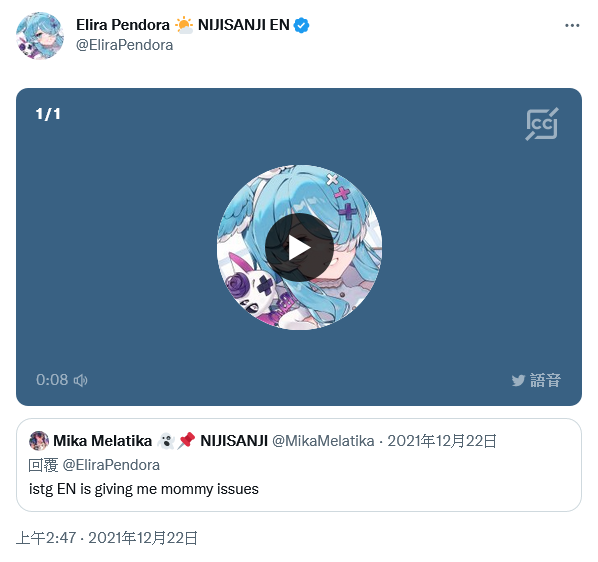The image size is (598, 562).
Task: Toggle closed captions off icon
Action: (x=542, y=124)
